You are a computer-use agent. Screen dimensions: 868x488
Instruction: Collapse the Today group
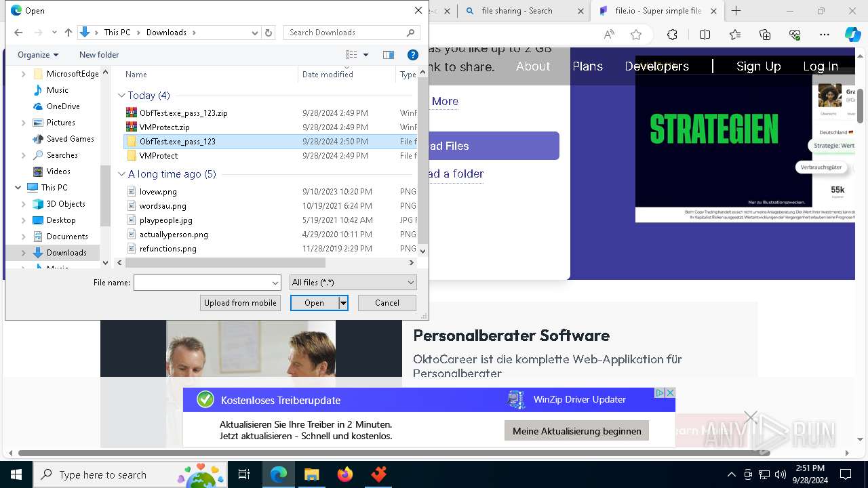tap(122, 96)
